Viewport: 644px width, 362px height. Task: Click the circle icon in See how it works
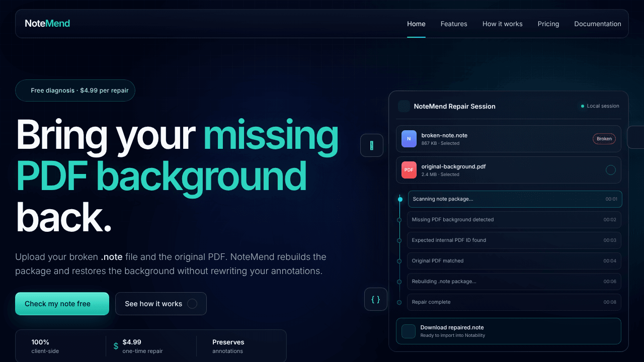tap(192, 304)
